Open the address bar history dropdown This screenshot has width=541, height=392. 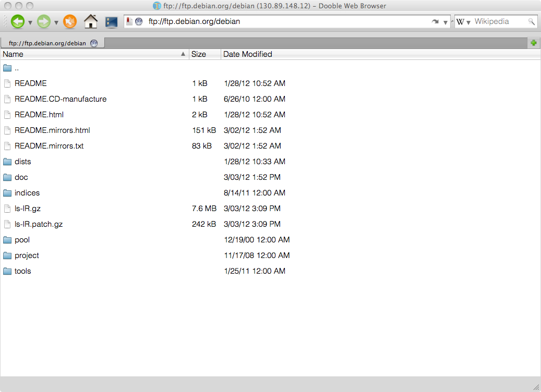point(446,22)
